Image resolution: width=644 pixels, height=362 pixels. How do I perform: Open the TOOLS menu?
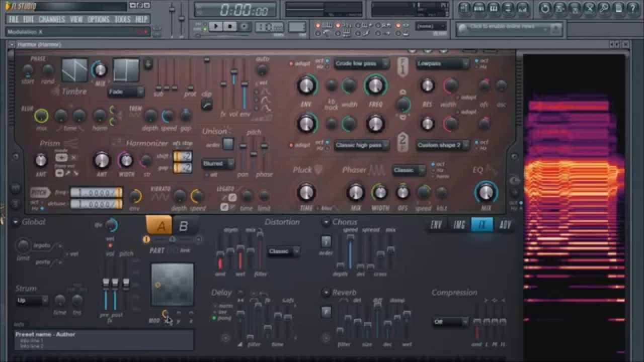coord(122,20)
